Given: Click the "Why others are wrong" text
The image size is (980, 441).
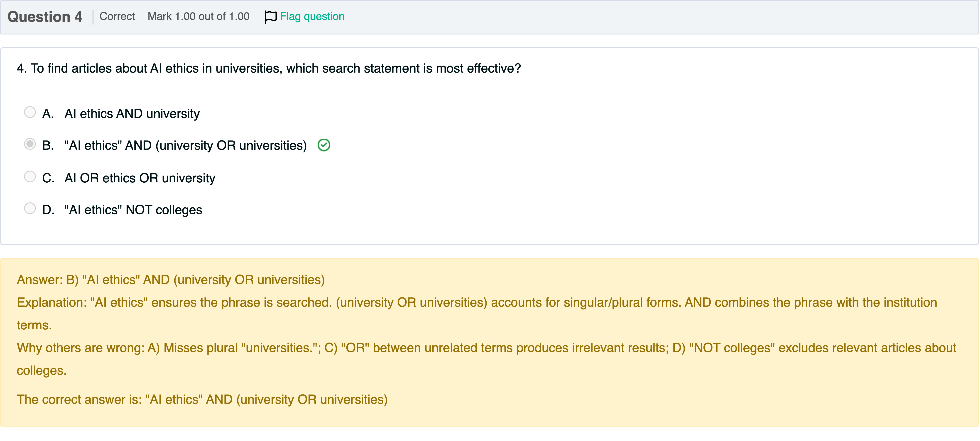Looking at the screenshot, I should pyautogui.click(x=486, y=348).
